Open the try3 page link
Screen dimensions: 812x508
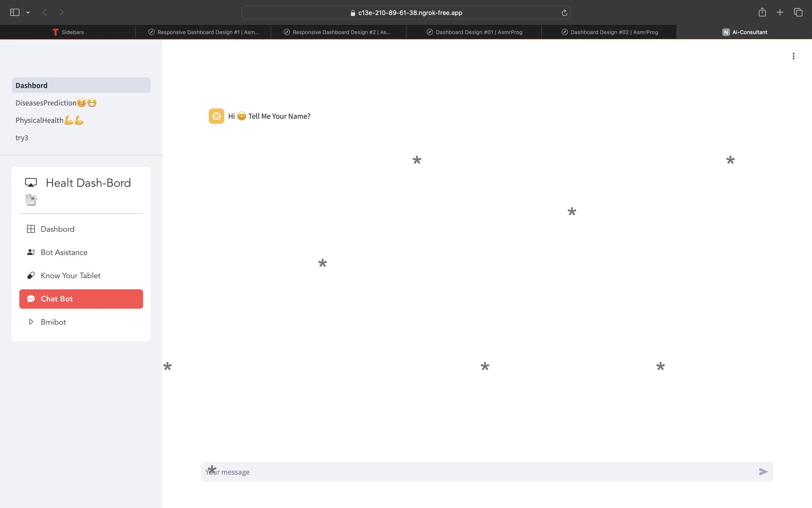(x=22, y=138)
